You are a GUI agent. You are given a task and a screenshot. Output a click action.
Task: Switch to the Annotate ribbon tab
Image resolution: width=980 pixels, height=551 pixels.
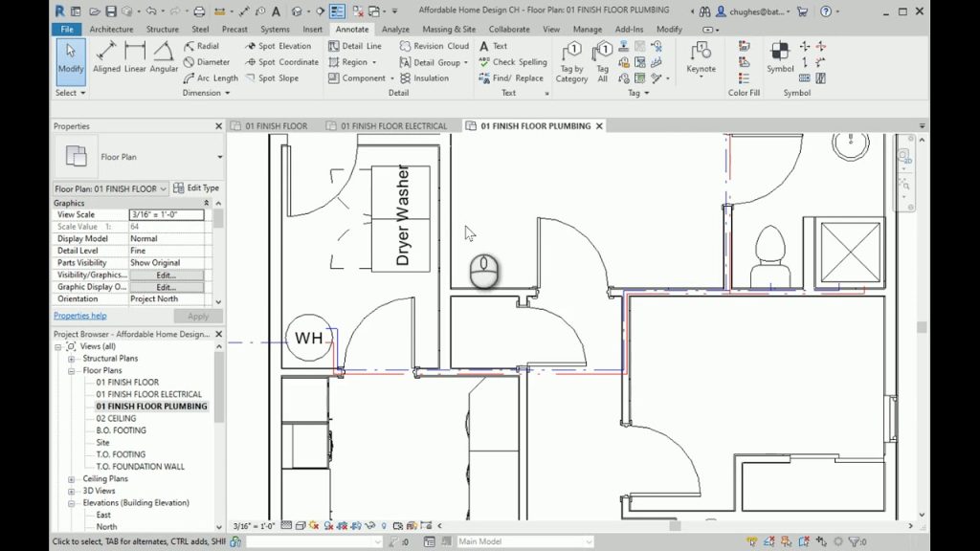click(x=351, y=29)
